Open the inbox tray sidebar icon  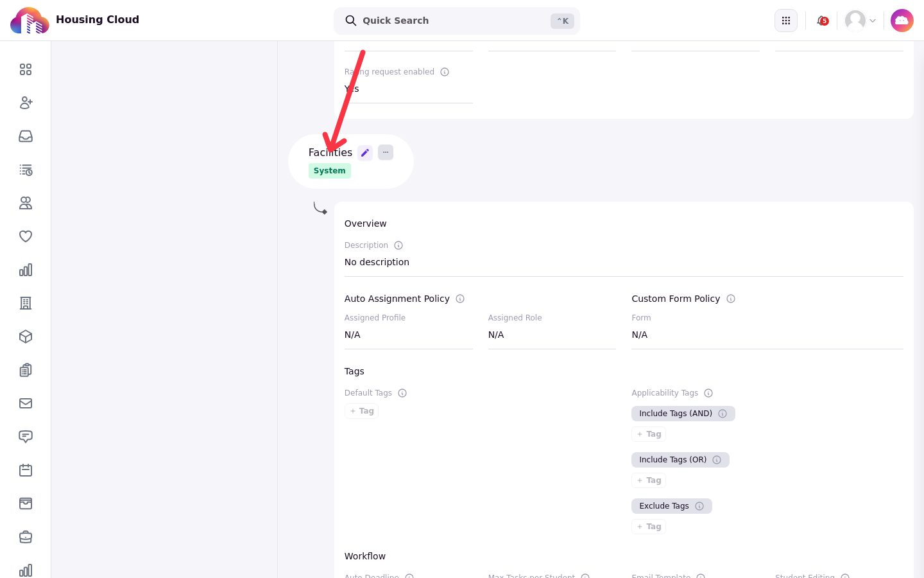[26, 136]
